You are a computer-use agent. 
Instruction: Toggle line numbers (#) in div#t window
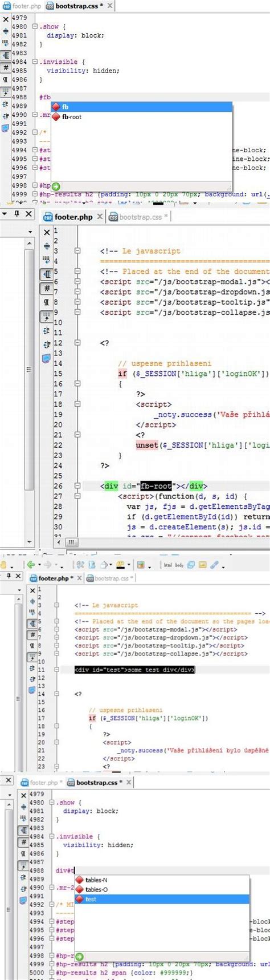23,842
